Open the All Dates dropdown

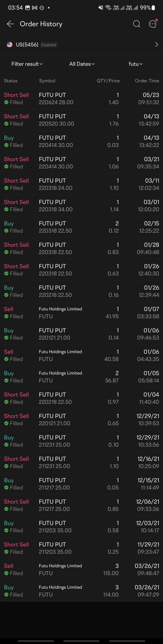point(82,64)
